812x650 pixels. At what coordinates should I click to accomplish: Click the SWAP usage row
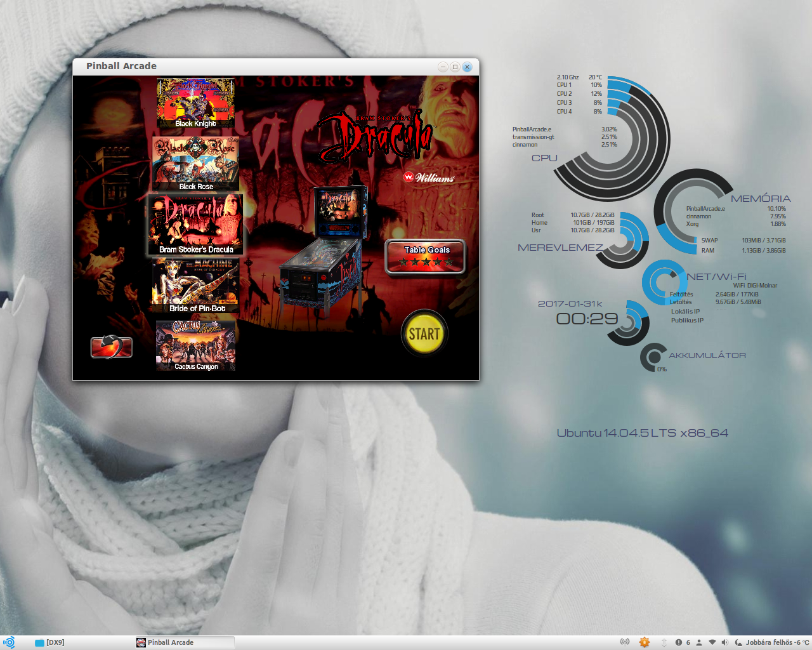(x=743, y=241)
